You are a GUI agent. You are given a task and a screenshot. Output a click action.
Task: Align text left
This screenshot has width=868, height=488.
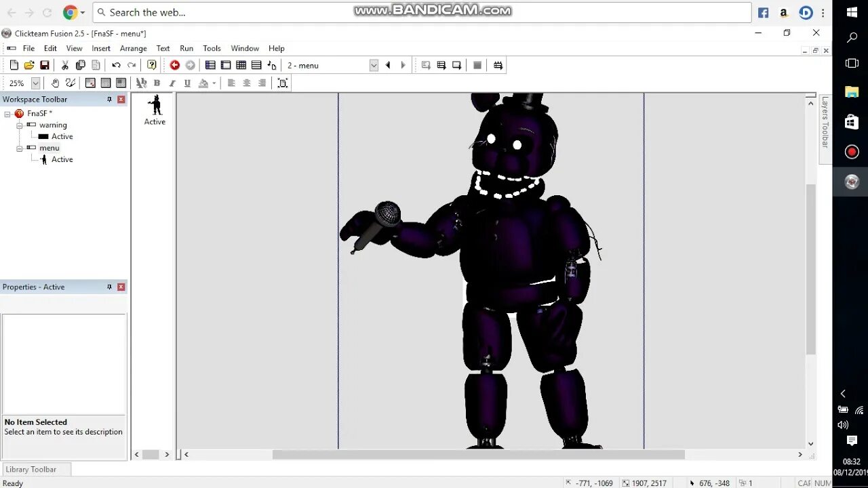(231, 83)
